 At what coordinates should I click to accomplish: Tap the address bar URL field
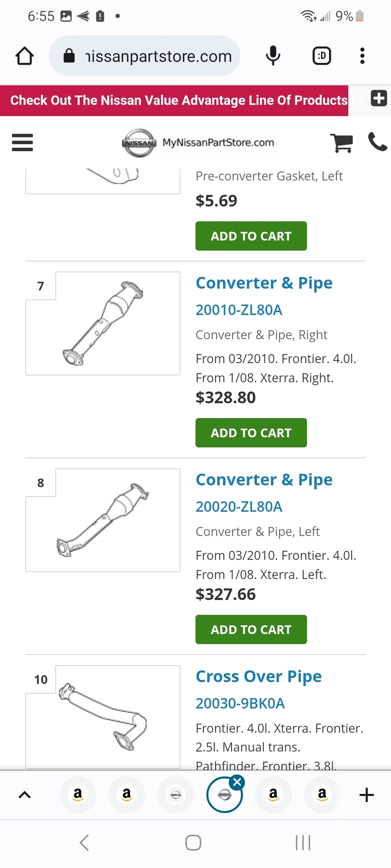tap(152, 56)
